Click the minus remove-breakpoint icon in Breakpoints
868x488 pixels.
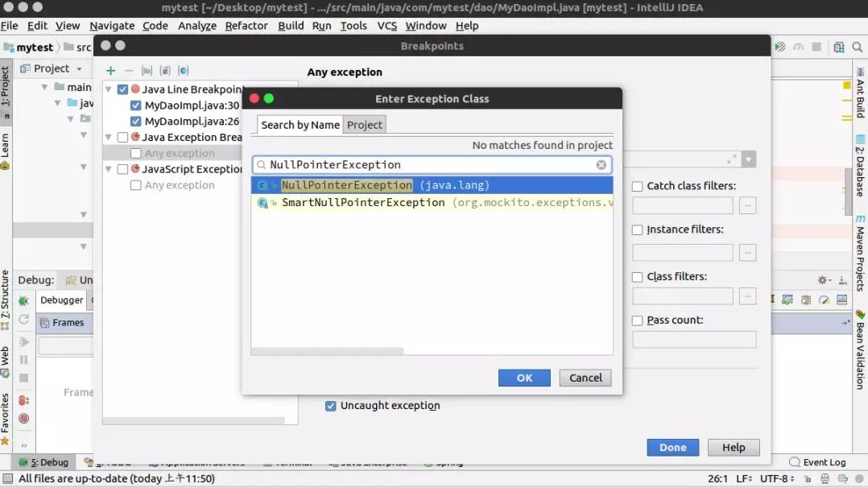[x=129, y=70]
